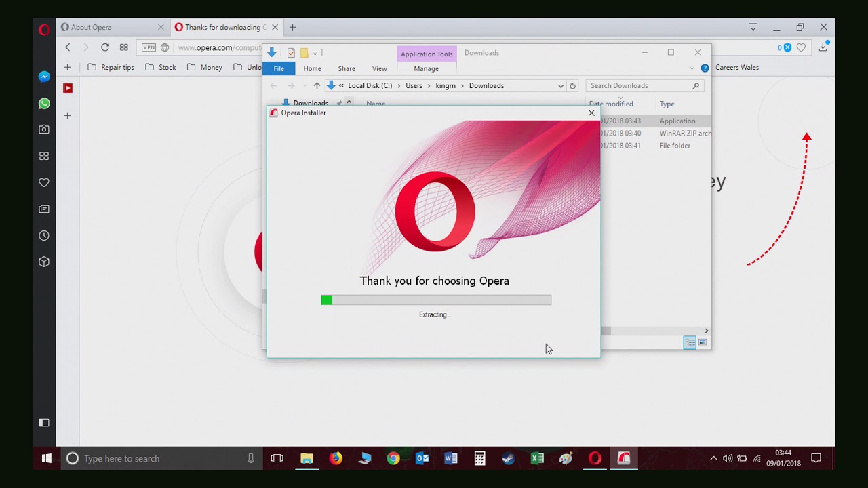
Task: Open the Share ribbon tab in File Explorer
Action: click(x=347, y=68)
